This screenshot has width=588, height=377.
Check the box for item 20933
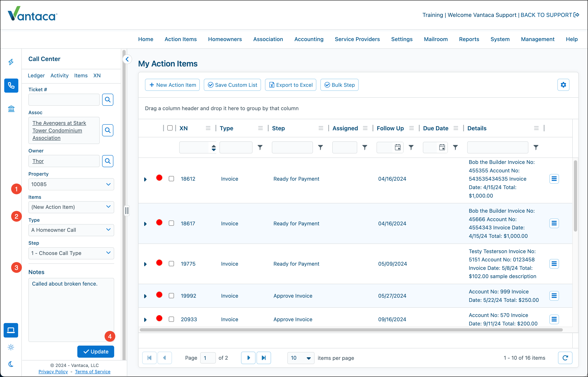[171, 319]
